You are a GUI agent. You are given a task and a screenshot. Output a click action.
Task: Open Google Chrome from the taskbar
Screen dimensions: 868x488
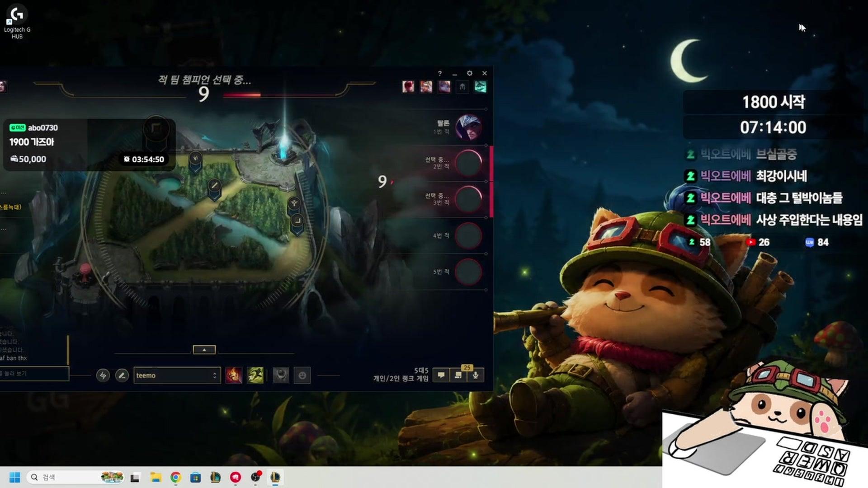175,477
